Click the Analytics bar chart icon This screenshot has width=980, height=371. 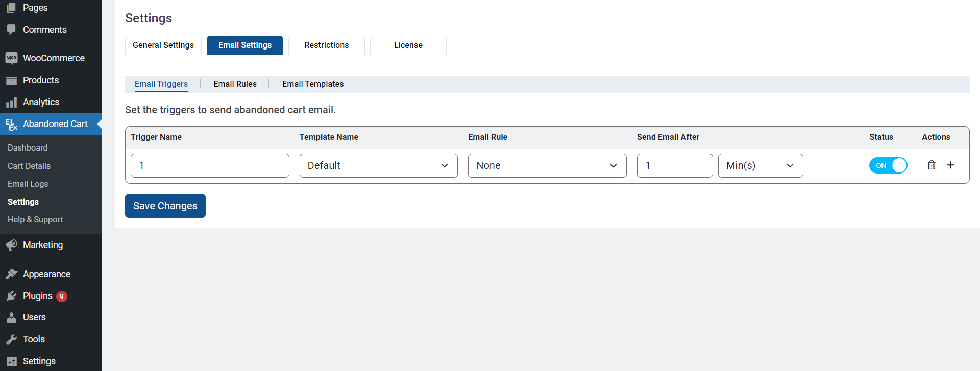tap(11, 102)
